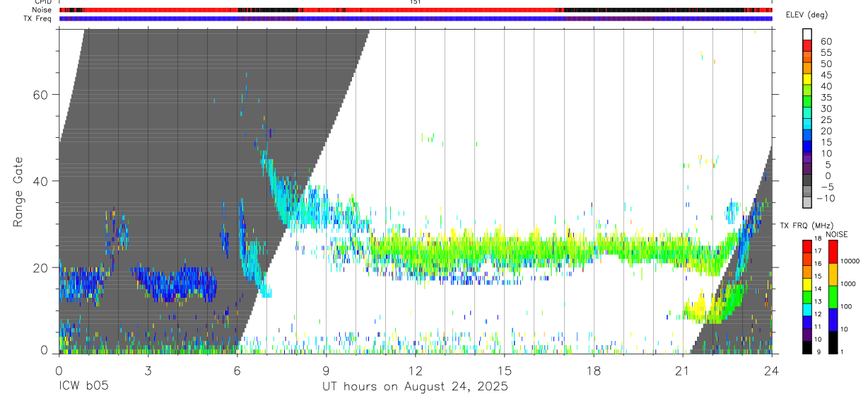
Task: Click the red segment of the ELEV colorbar
Action: pos(808,46)
